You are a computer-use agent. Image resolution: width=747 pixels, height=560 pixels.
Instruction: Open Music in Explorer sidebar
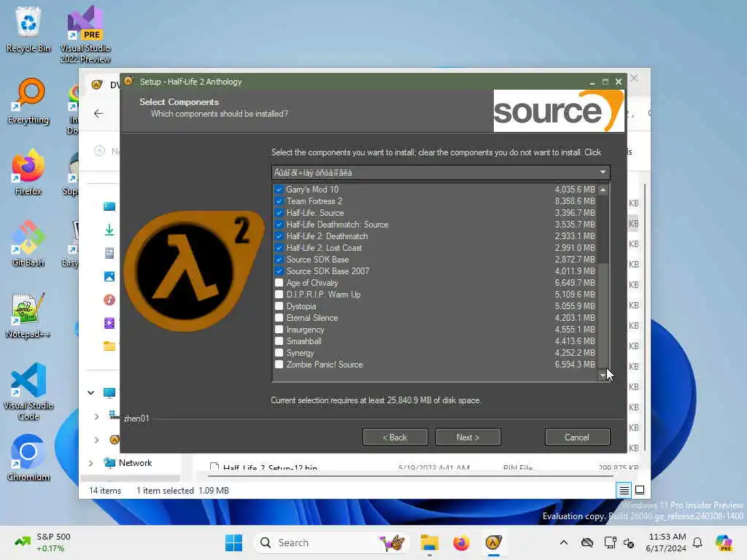(x=109, y=300)
